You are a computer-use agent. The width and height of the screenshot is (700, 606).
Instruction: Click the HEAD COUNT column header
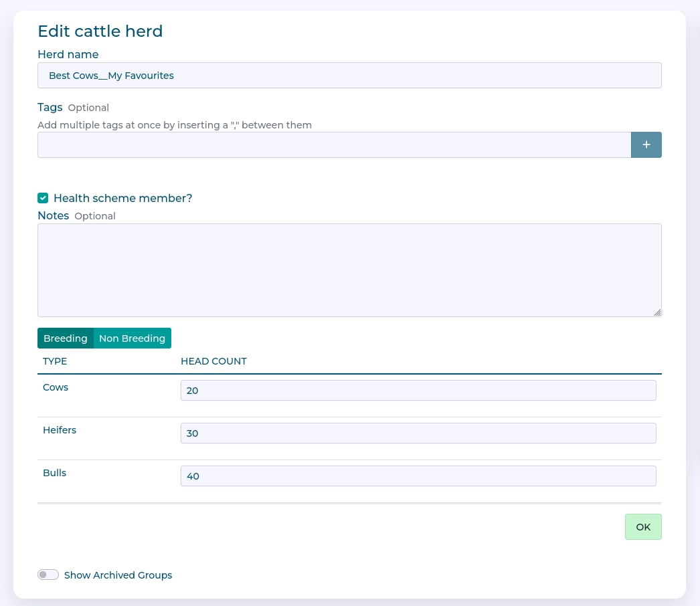tap(213, 361)
